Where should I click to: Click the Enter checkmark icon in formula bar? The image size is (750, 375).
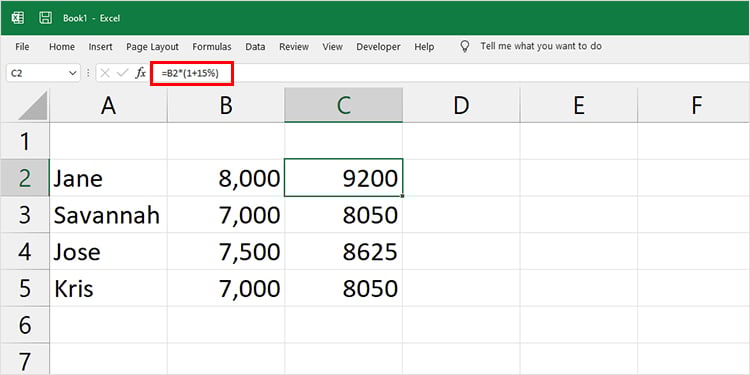pyautogui.click(x=122, y=73)
